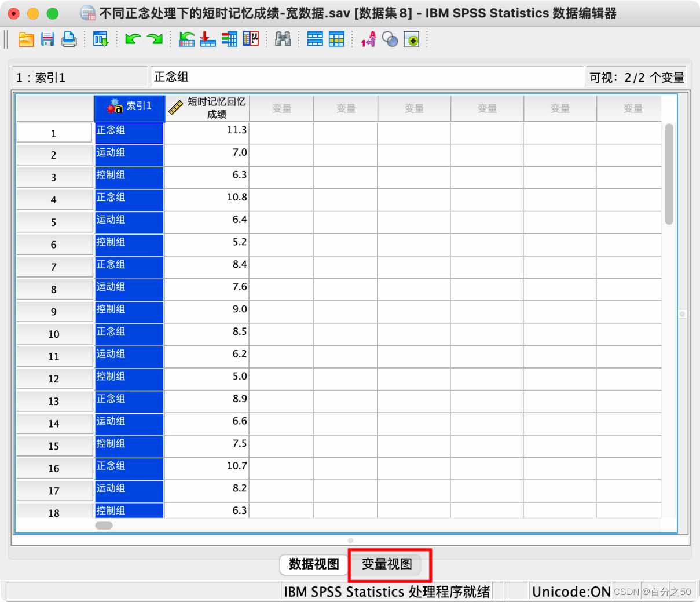Click the Insert cases icon

(x=315, y=39)
